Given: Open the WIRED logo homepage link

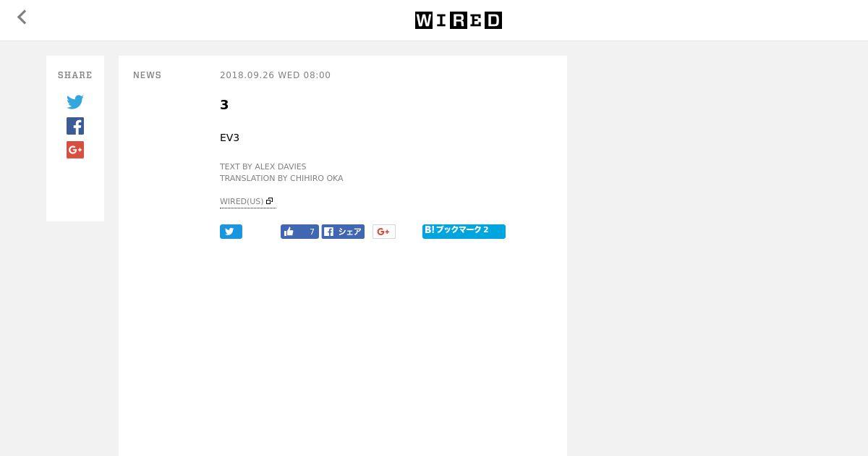Looking at the screenshot, I should (458, 20).
